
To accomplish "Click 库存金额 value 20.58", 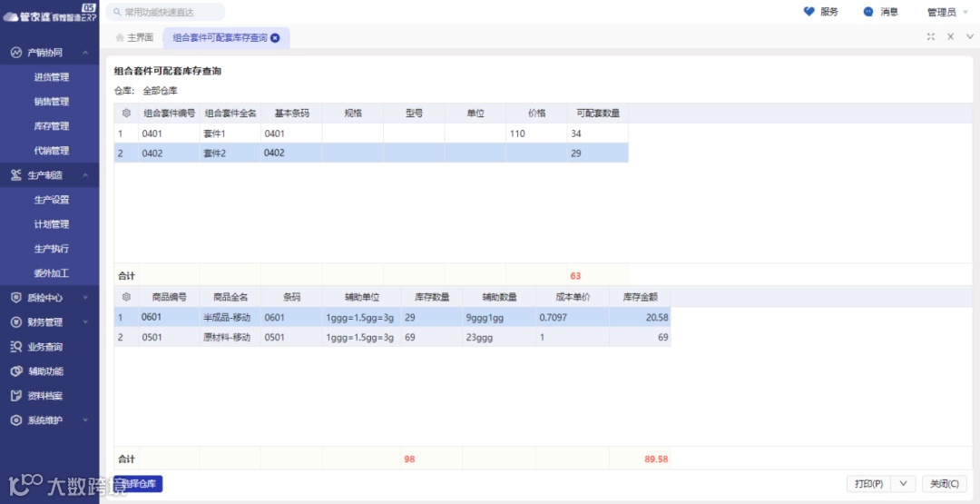I will point(640,317).
